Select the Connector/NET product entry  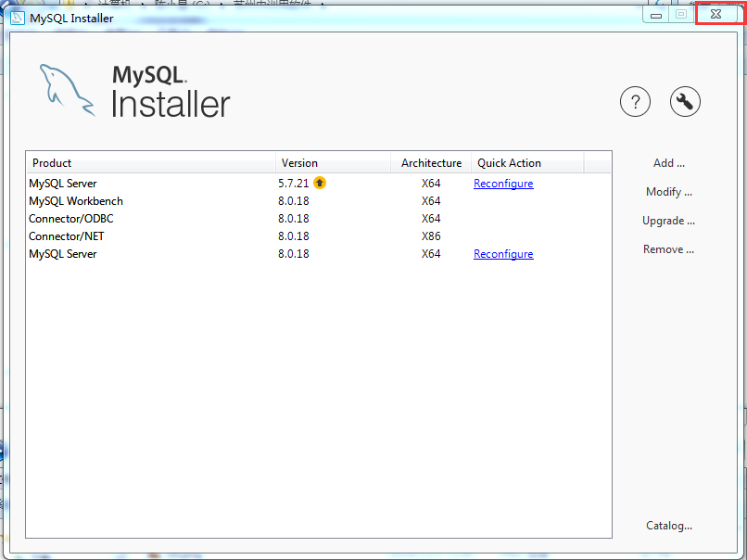[67, 235]
